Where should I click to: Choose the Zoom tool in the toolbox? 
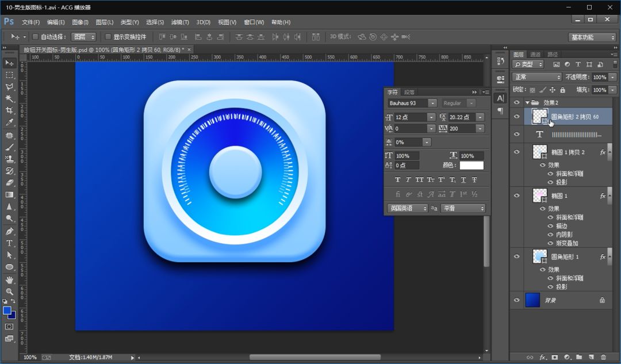click(x=9, y=292)
